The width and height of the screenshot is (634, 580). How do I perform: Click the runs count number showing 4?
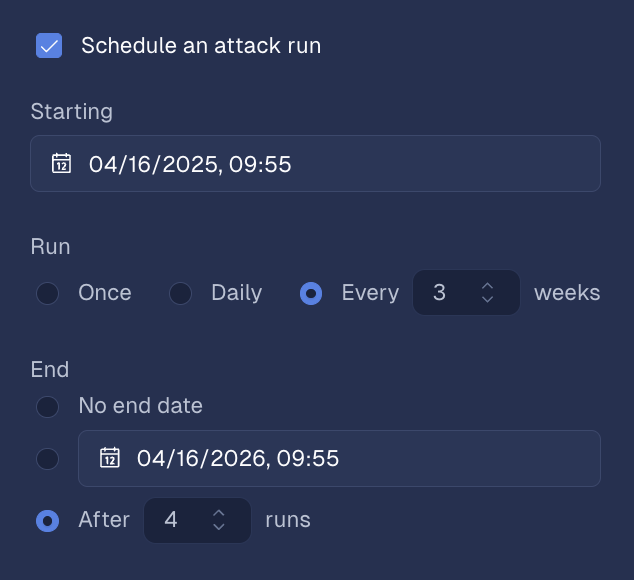point(171,520)
